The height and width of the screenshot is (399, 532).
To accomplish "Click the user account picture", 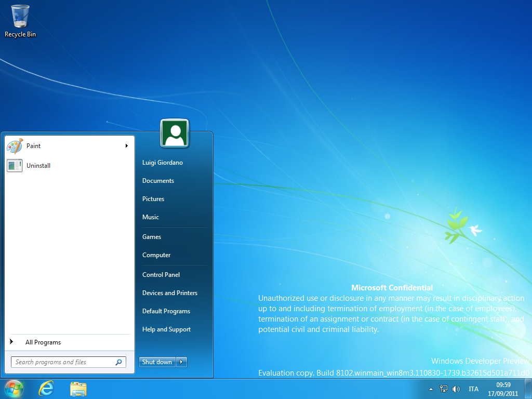I will [175, 133].
